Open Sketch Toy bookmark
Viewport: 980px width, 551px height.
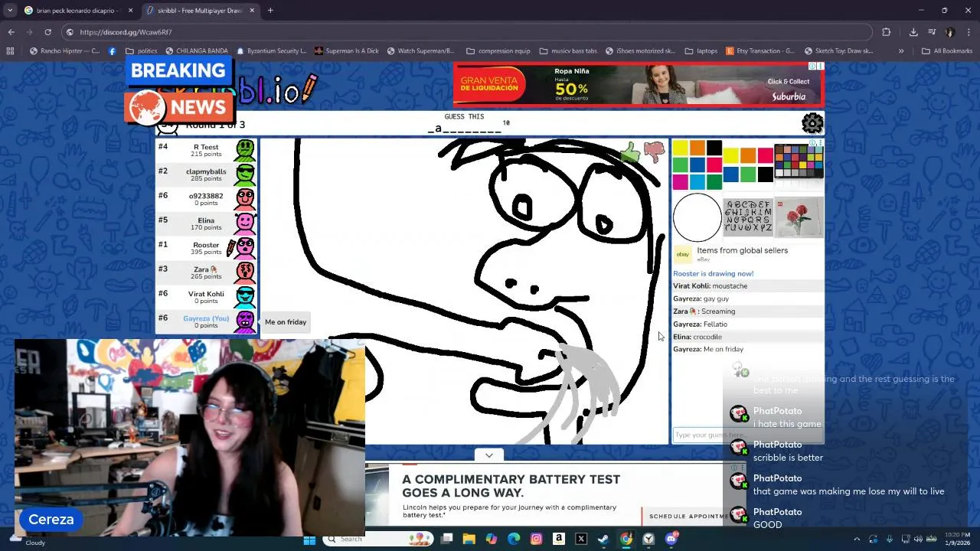click(x=838, y=51)
